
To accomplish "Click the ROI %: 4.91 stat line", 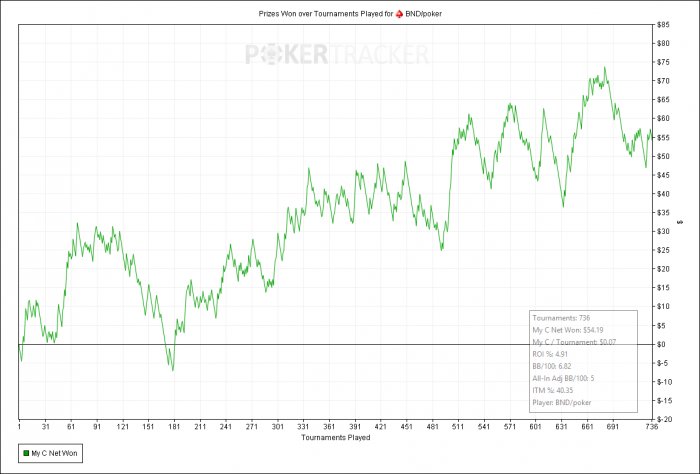I will (x=552, y=354).
